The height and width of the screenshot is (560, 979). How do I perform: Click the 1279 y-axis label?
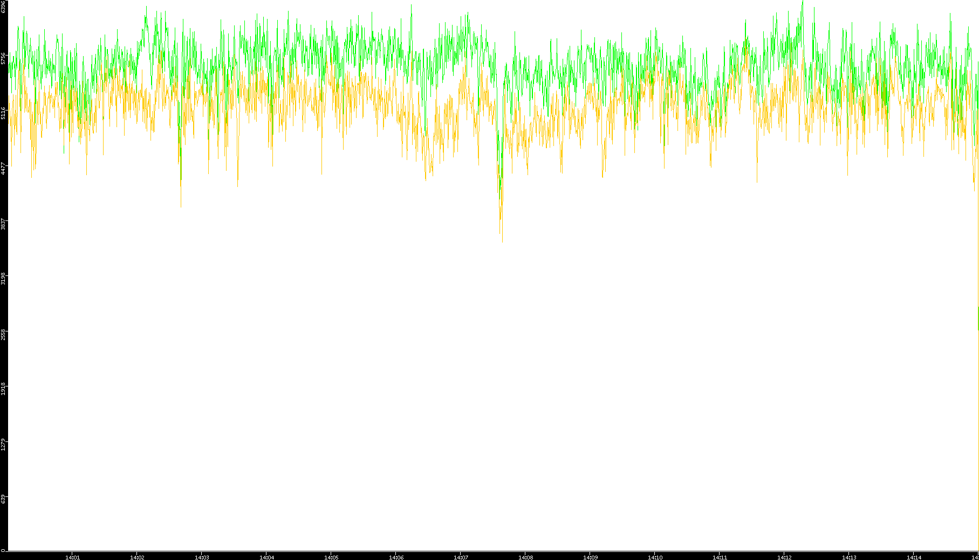tap(3, 445)
